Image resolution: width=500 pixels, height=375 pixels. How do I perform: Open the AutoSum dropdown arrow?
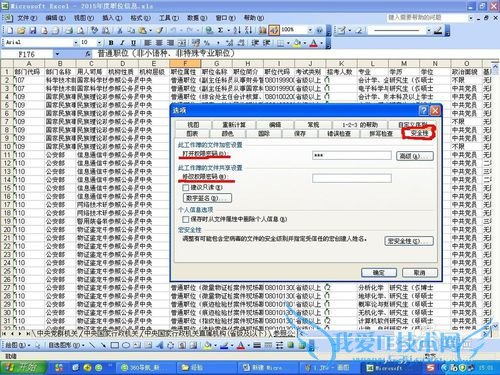[x=229, y=31]
